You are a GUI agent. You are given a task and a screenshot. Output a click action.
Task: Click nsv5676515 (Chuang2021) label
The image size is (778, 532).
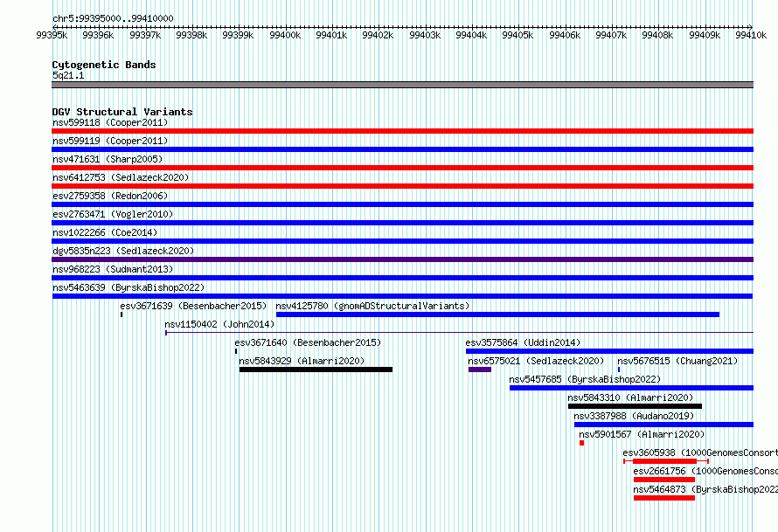[x=677, y=361]
